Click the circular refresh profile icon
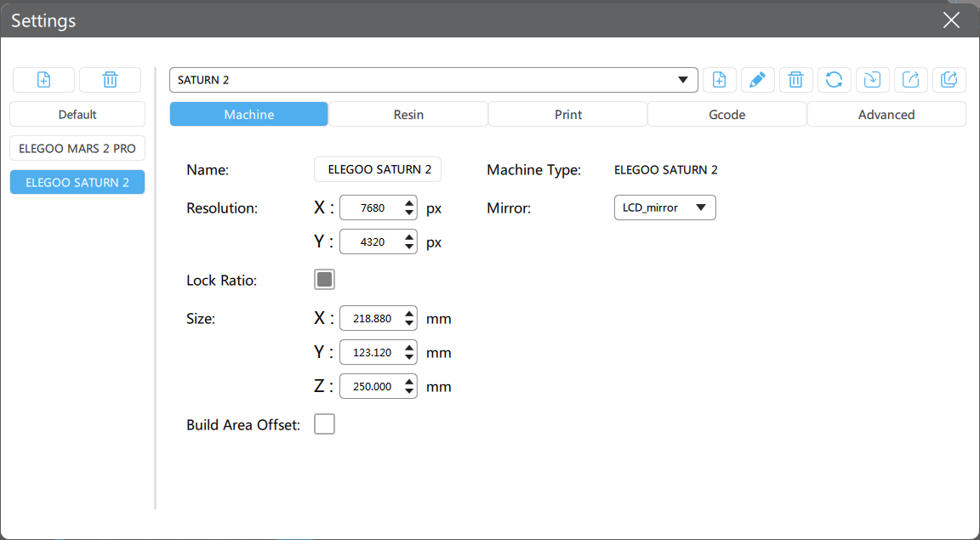The width and height of the screenshot is (980, 540). click(x=835, y=80)
